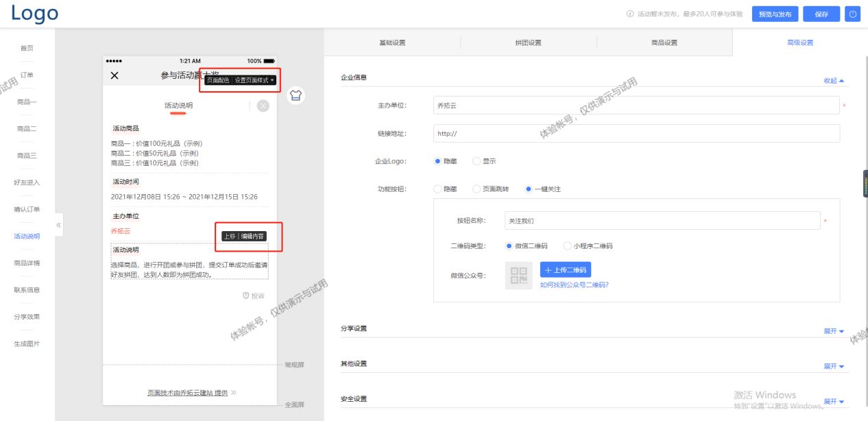Dismiss the 活动说明 banner via the circular X
The image size is (868, 421).
(263, 106)
